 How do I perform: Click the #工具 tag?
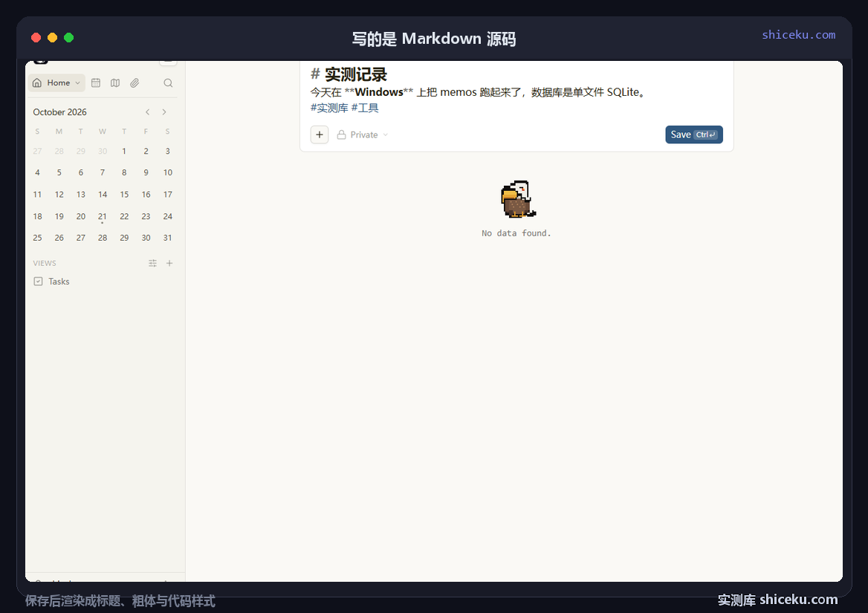pos(365,108)
